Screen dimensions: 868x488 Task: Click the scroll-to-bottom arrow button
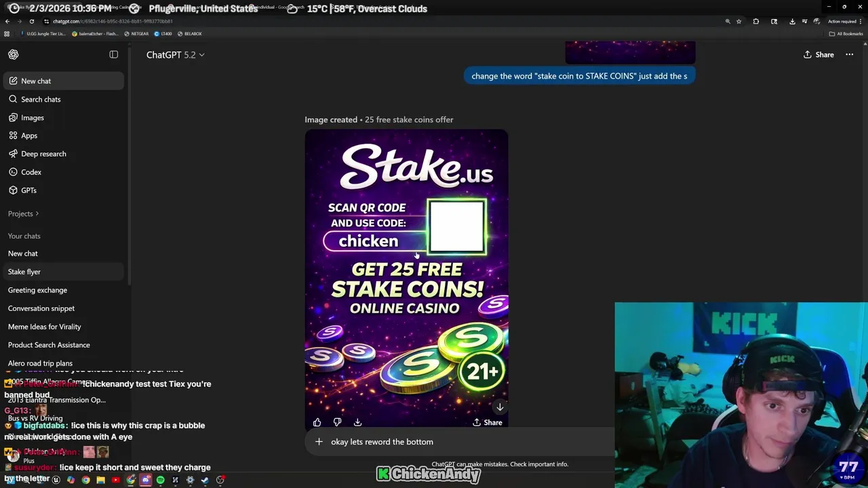pos(500,407)
